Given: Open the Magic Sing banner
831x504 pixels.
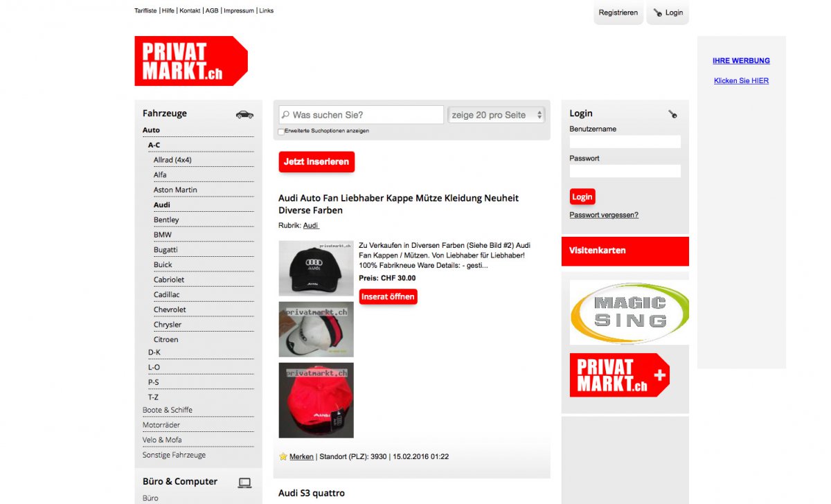Looking at the screenshot, I should point(629,312).
